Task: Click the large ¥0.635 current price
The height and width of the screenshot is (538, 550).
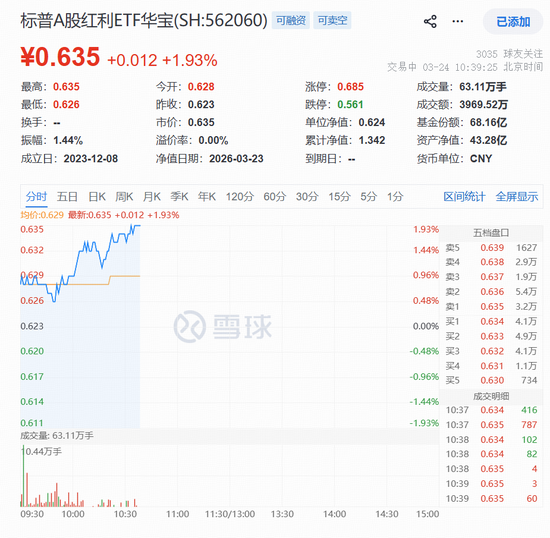Action: [60, 57]
